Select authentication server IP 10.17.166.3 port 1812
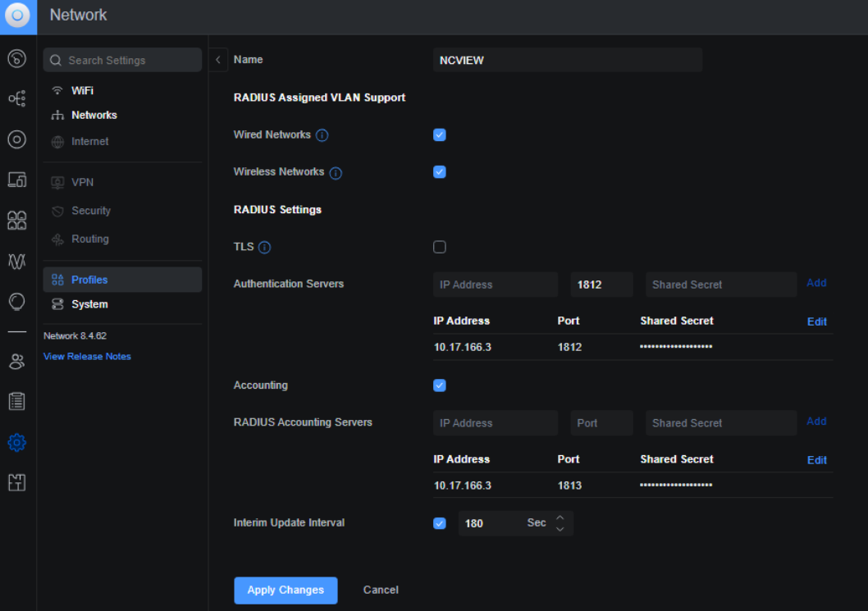 (633, 347)
